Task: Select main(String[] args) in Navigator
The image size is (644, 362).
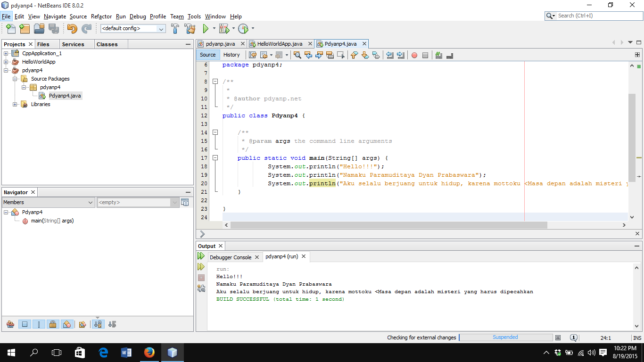Action: pos(52,221)
